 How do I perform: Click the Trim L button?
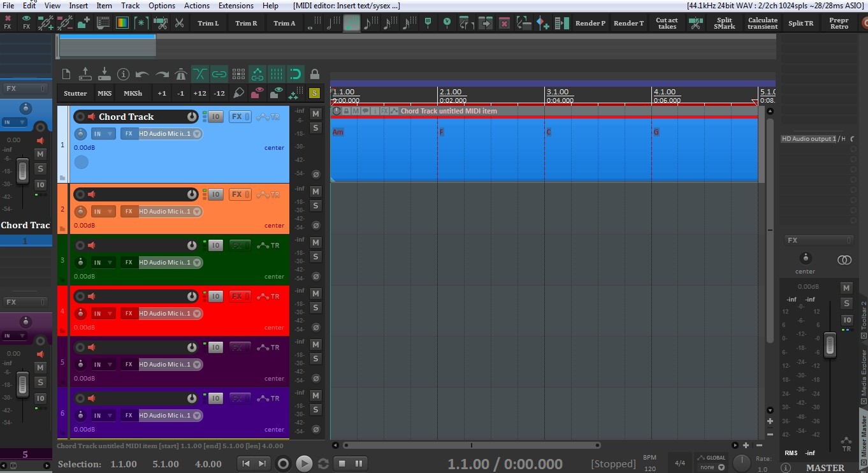point(208,24)
